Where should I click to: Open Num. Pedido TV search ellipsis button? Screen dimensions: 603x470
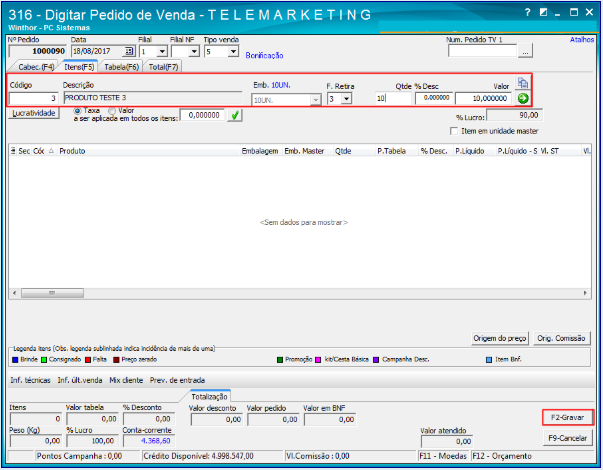point(525,51)
